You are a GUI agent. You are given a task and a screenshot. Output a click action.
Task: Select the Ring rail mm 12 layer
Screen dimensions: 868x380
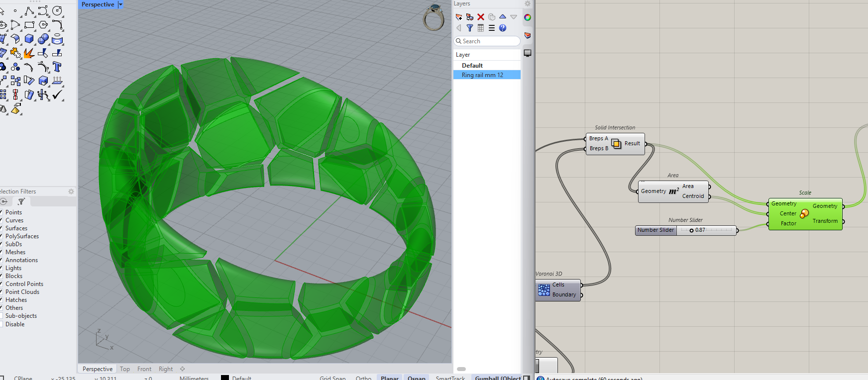(x=487, y=75)
